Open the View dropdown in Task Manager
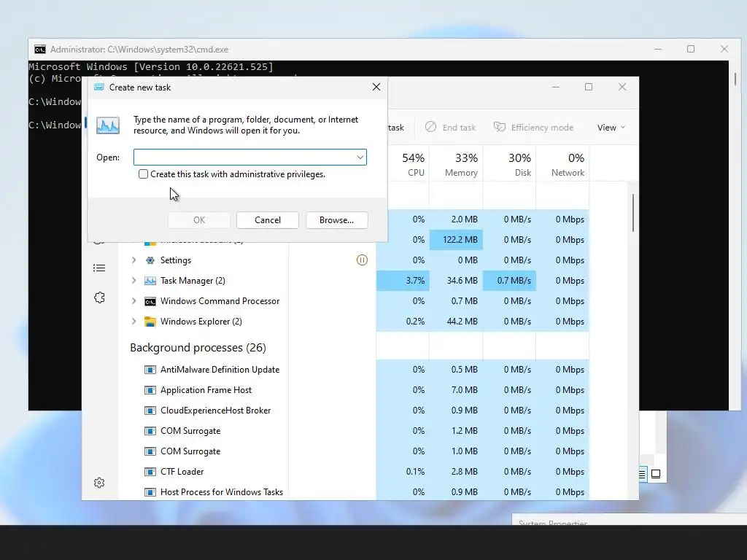 (x=611, y=127)
